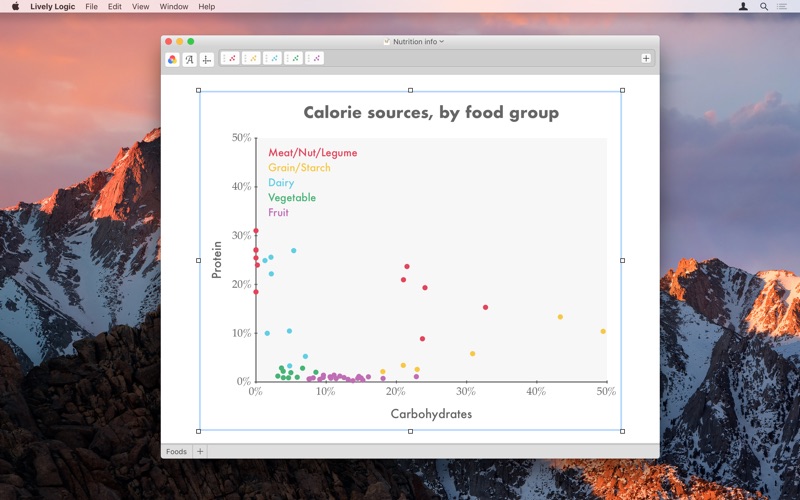Click the chart title text
The height and width of the screenshot is (500, 800).
coord(431,112)
